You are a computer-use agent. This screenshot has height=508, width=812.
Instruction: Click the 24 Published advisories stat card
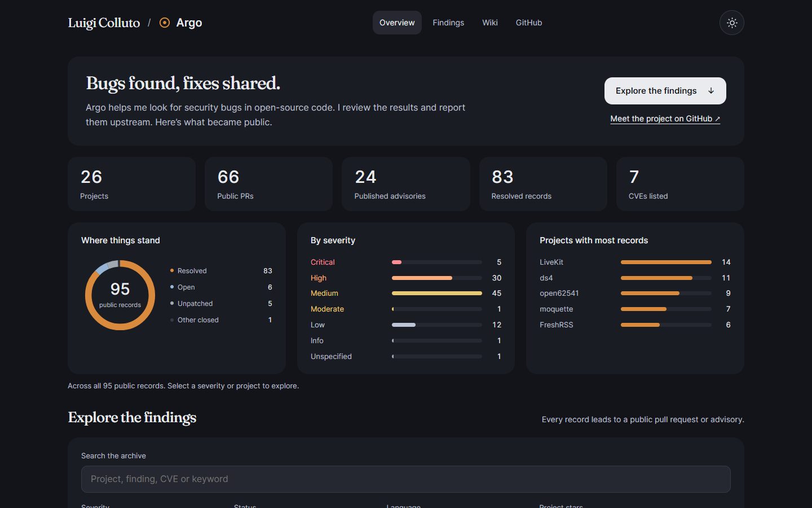406,184
